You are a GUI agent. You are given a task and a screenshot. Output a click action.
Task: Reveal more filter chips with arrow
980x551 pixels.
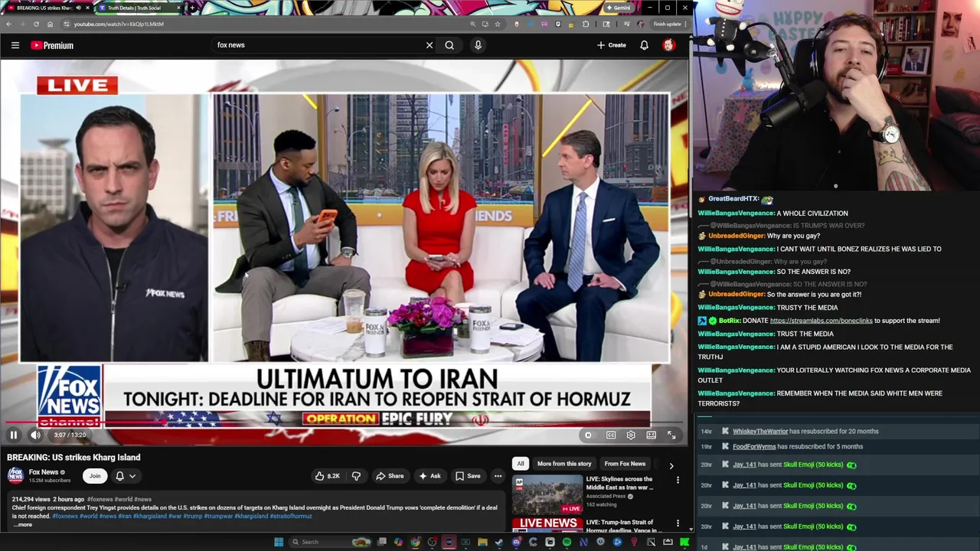pos(671,465)
